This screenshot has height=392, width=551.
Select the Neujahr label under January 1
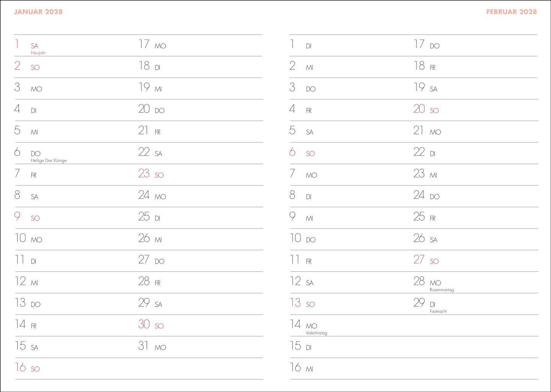pos(38,53)
